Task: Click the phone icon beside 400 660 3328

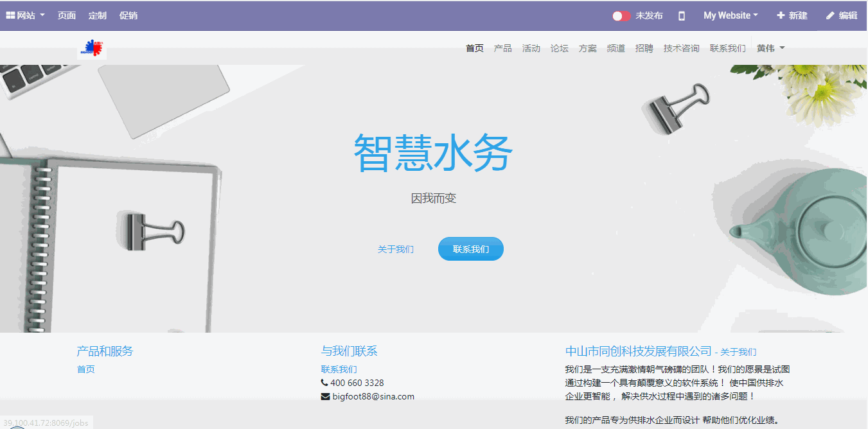Action: click(x=324, y=383)
